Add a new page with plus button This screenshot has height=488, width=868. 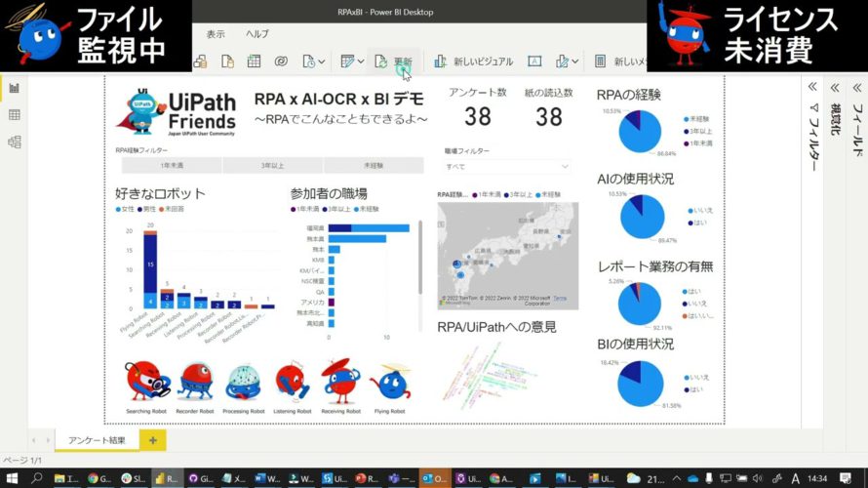(153, 440)
